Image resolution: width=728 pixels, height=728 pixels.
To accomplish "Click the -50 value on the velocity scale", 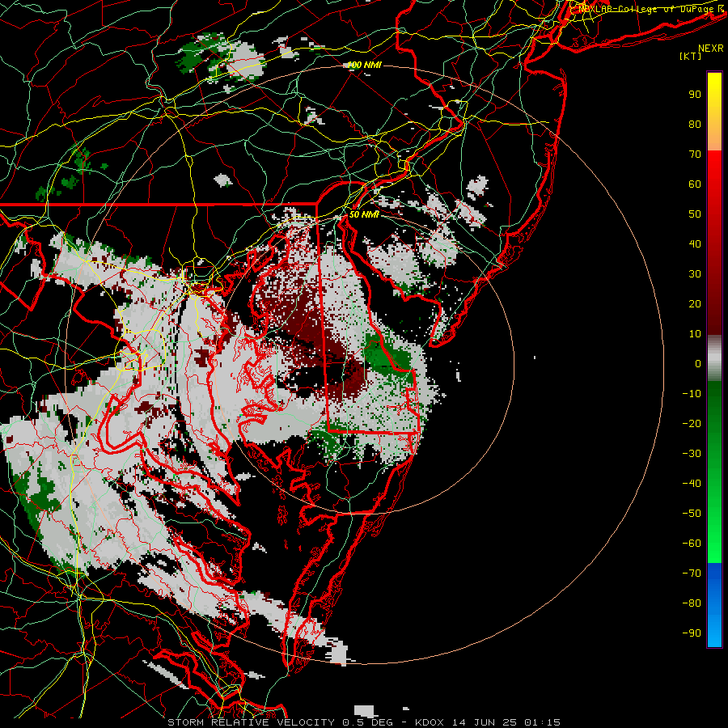I will [692, 514].
